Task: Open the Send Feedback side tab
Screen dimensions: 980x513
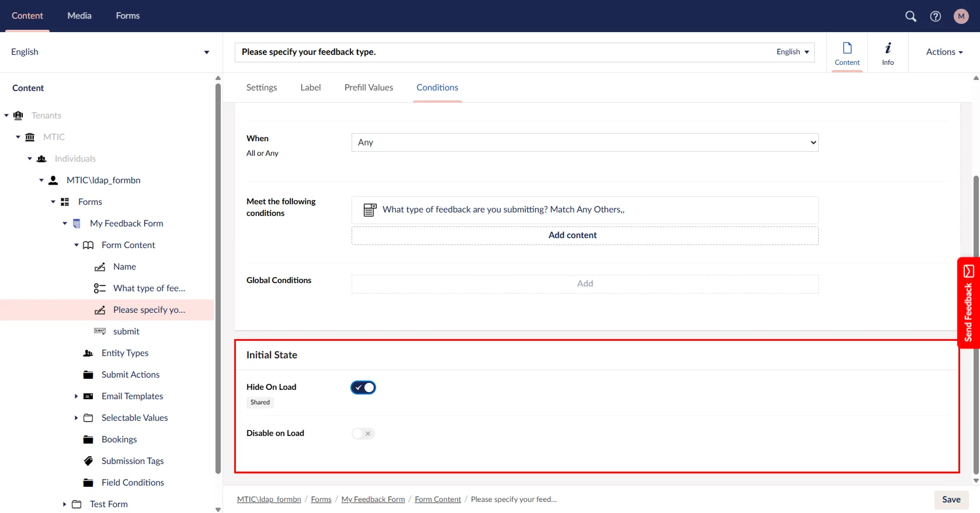Action: coord(968,303)
